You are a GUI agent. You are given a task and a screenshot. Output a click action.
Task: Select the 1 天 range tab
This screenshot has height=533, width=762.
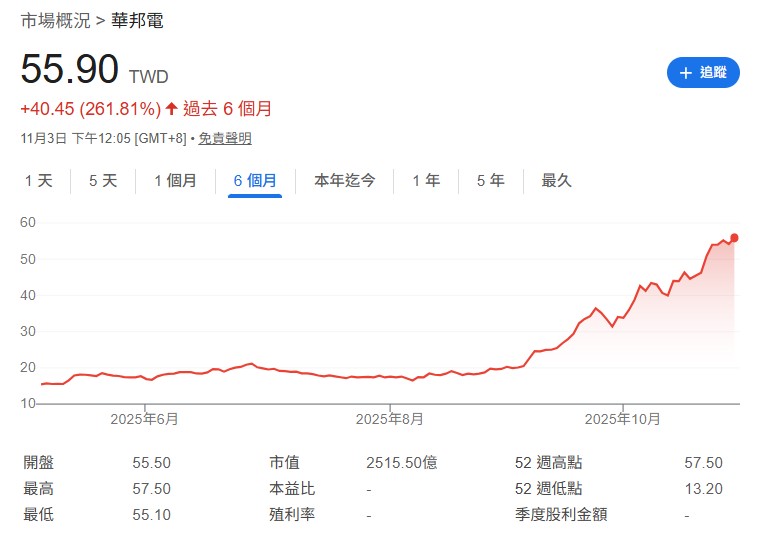(x=39, y=181)
